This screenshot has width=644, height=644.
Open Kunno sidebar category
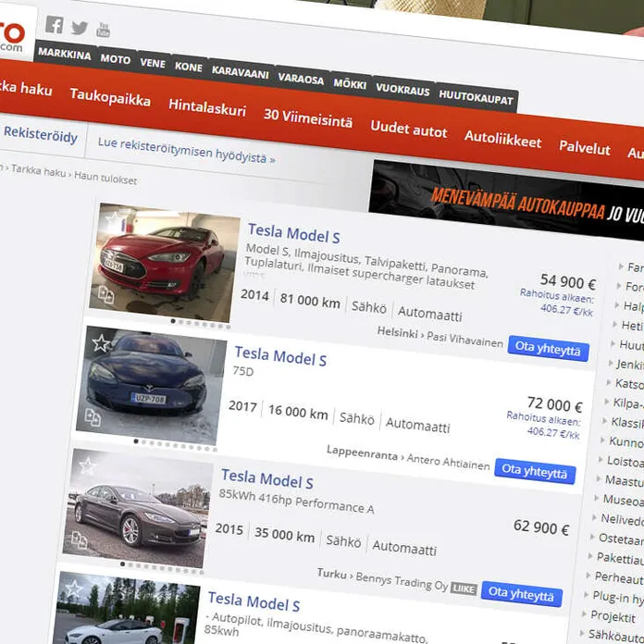(625, 442)
